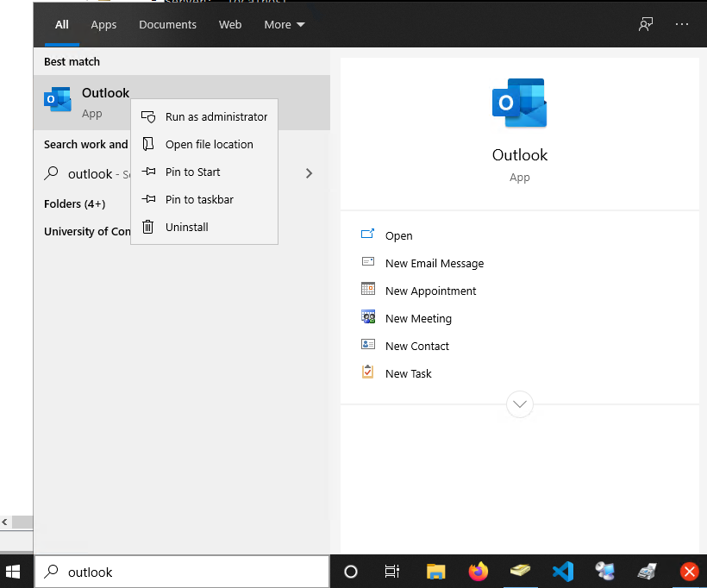707x588 pixels.
Task: Click the people-calendar icon for New Meeting
Action: (x=368, y=316)
